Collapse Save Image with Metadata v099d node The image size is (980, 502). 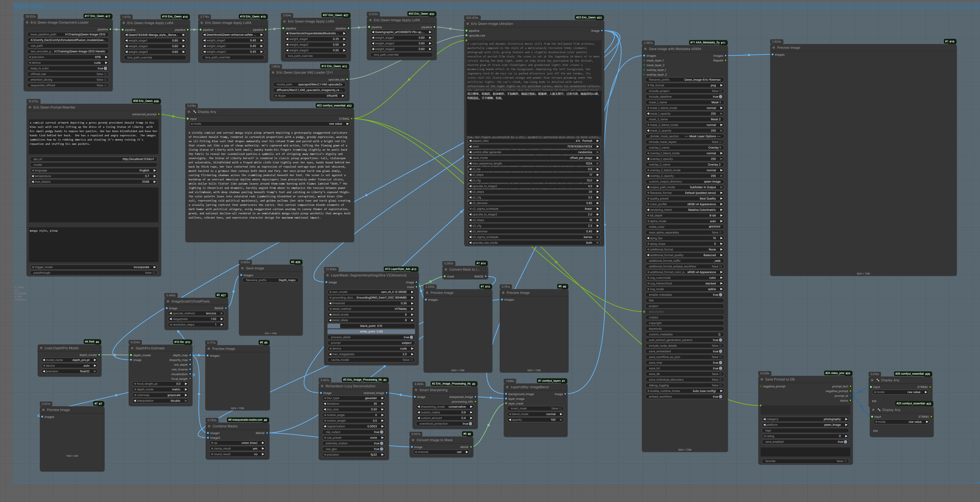[645, 49]
